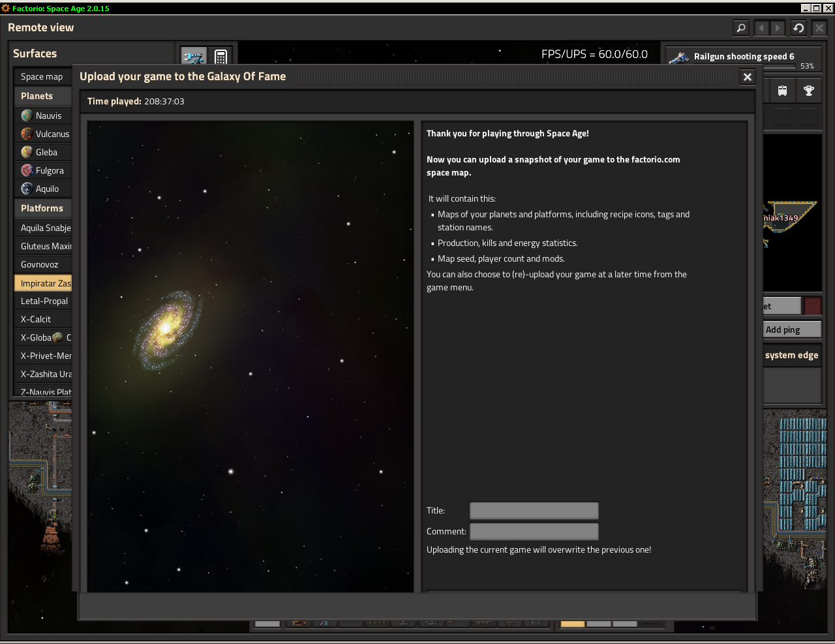Minimize the Factorio window
This screenshot has height=644, width=835.
[x=806, y=8]
